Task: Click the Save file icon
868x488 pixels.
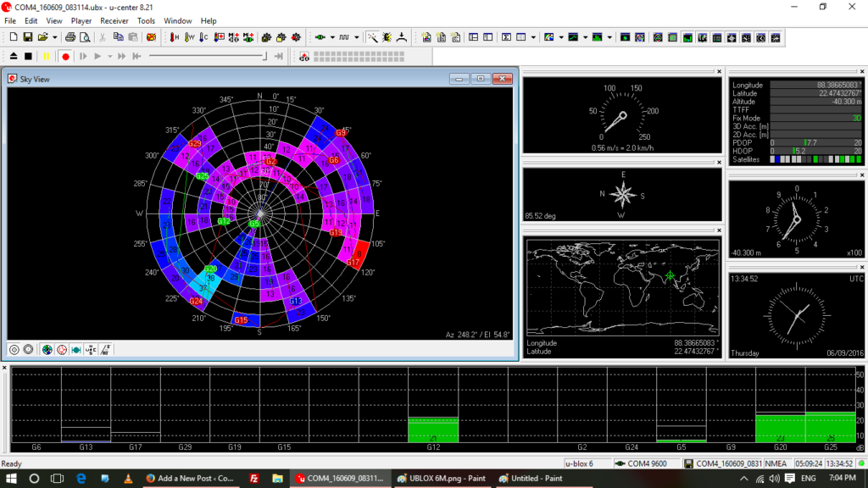Action: (27, 37)
